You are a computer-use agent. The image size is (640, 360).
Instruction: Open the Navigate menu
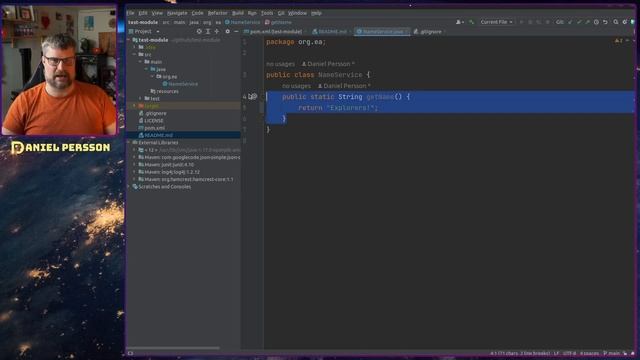coord(177,13)
